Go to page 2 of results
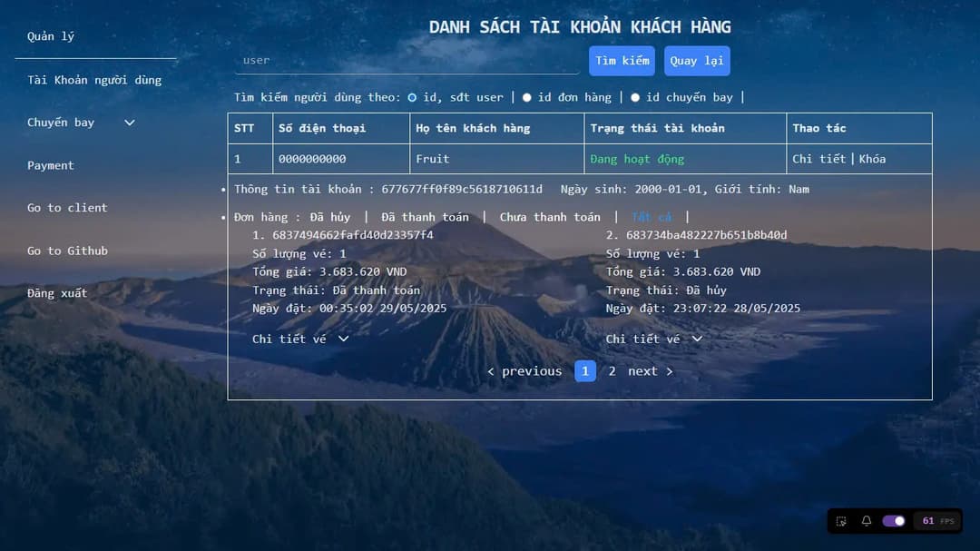Viewport: 980px width, 551px height. pyautogui.click(x=612, y=370)
